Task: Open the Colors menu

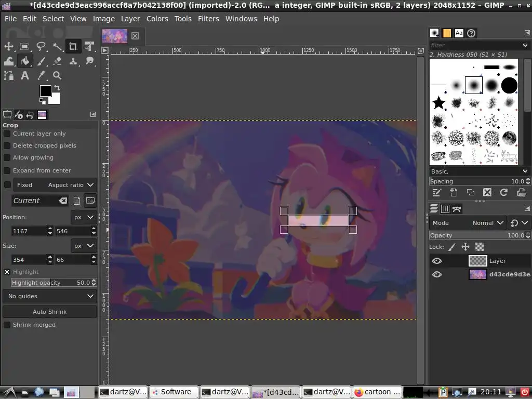Action: tap(157, 19)
